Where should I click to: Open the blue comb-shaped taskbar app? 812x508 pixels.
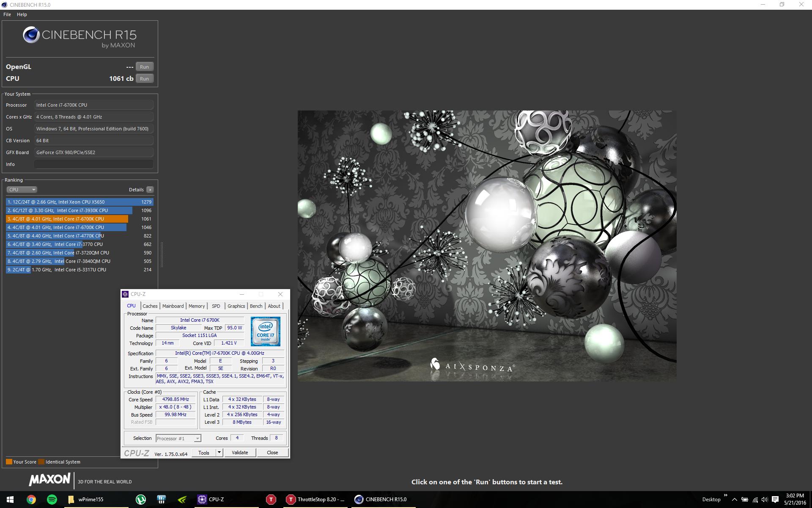pos(161,500)
